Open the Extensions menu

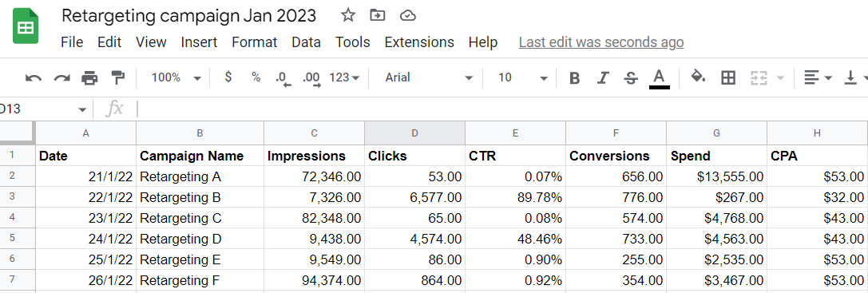tap(419, 42)
